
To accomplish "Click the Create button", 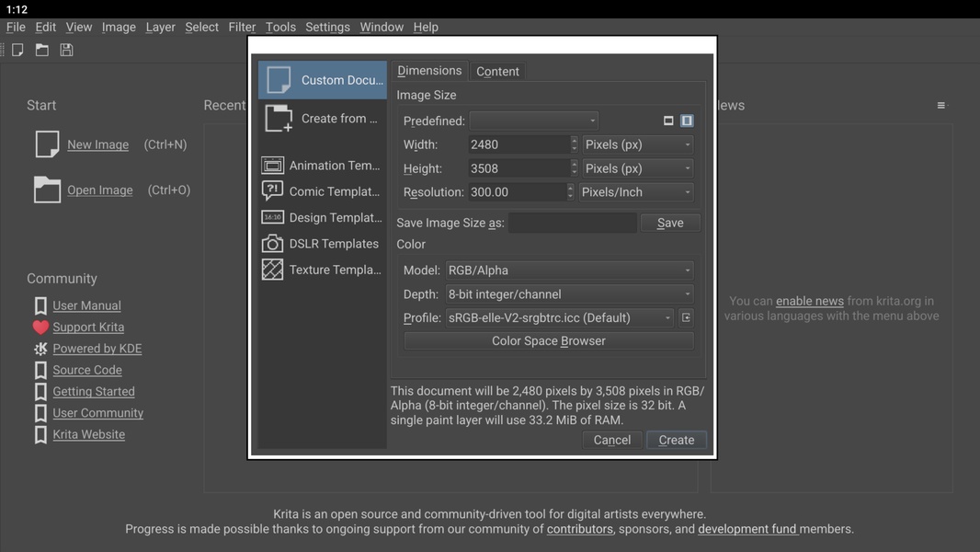I will (x=676, y=441).
